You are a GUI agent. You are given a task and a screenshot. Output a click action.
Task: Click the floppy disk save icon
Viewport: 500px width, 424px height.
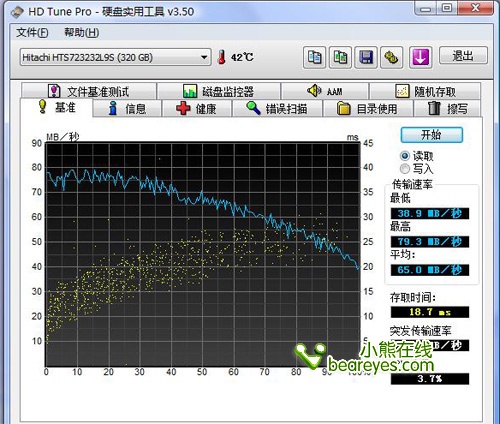click(366, 58)
